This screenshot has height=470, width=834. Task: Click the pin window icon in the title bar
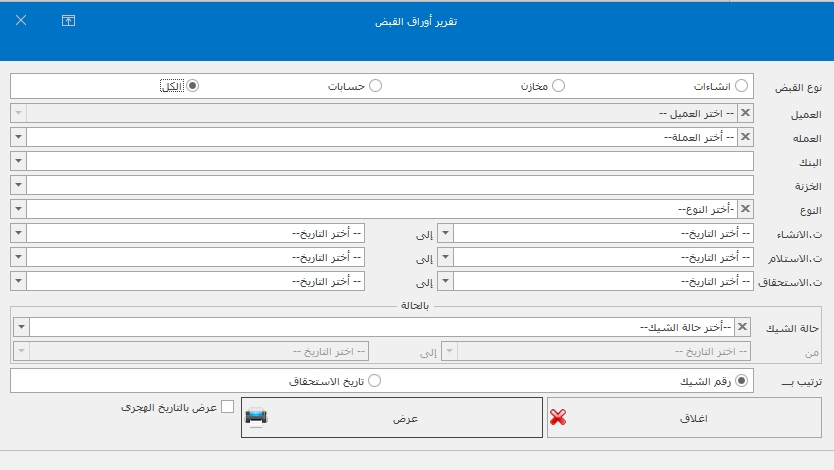[x=68, y=21]
